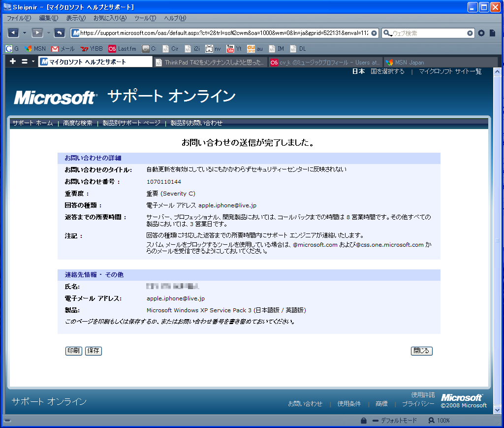Open the Gmail メール bookmark
The image size is (504, 428).
pyautogui.click(x=63, y=49)
